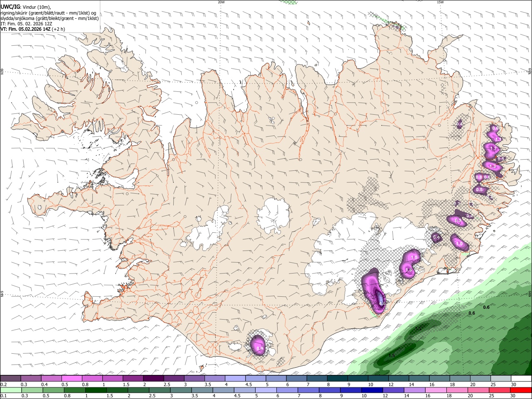Screen dimensions: 532x399
Task: Click the "rigning/skúrir (grænt/blátt/rautt - mm/1klst) og" line
Action: pos(48,12)
